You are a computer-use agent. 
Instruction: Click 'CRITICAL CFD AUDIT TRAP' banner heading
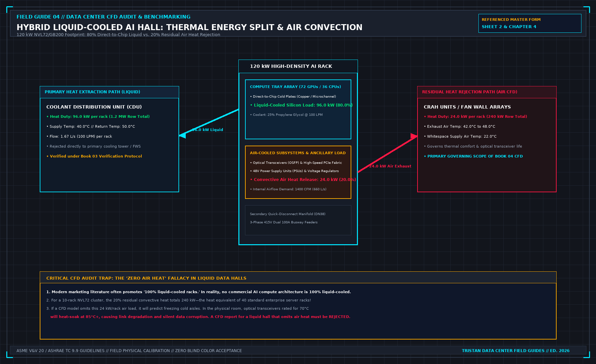(146, 278)
